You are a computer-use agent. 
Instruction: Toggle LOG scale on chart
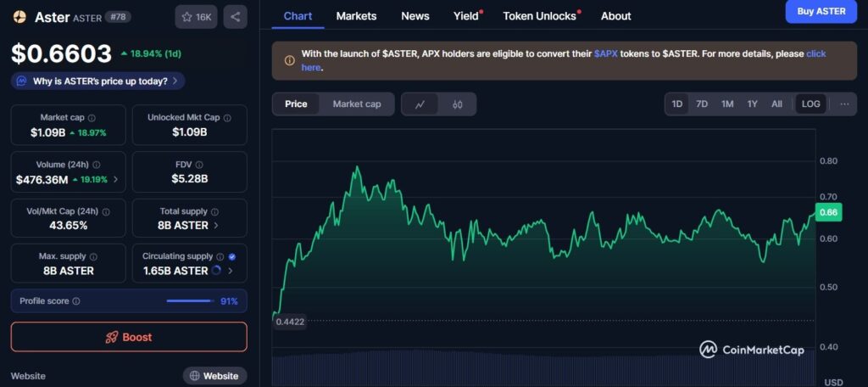pyautogui.click(x=811, y=104)
